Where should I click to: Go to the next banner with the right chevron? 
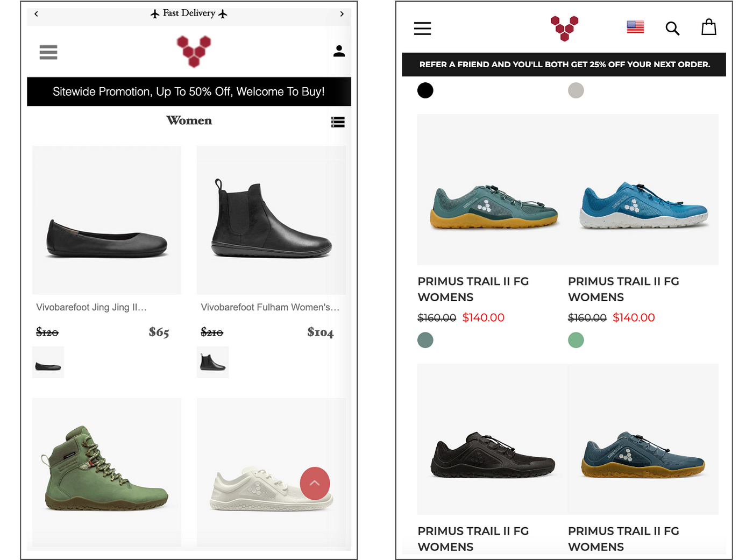[x=342, y=14]
